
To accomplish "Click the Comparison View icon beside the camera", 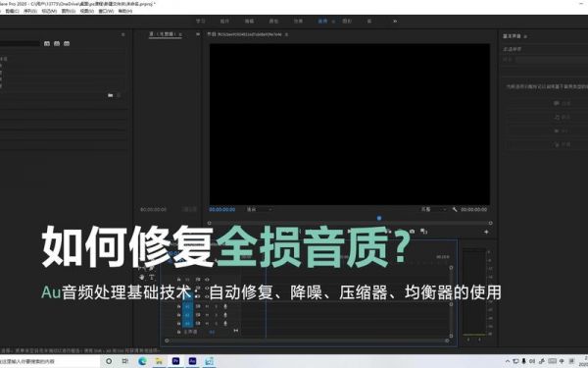I will pyautogui.click(x=423, y=232).
